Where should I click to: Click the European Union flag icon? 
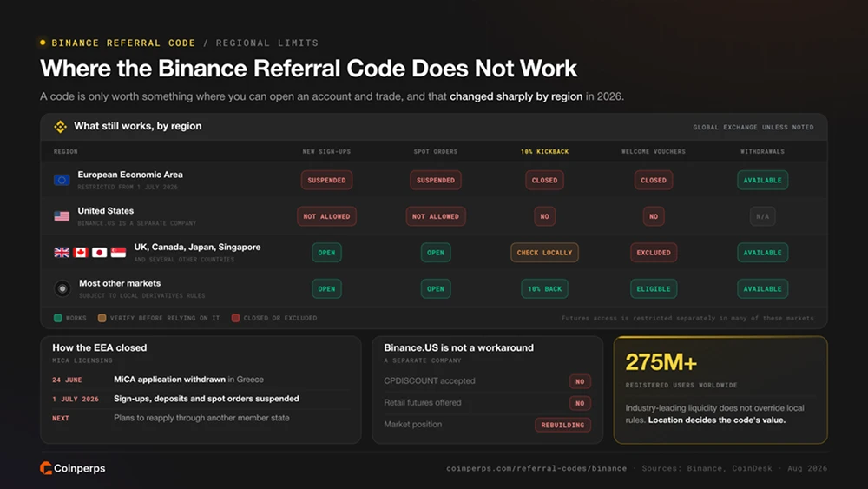(62, 180)
